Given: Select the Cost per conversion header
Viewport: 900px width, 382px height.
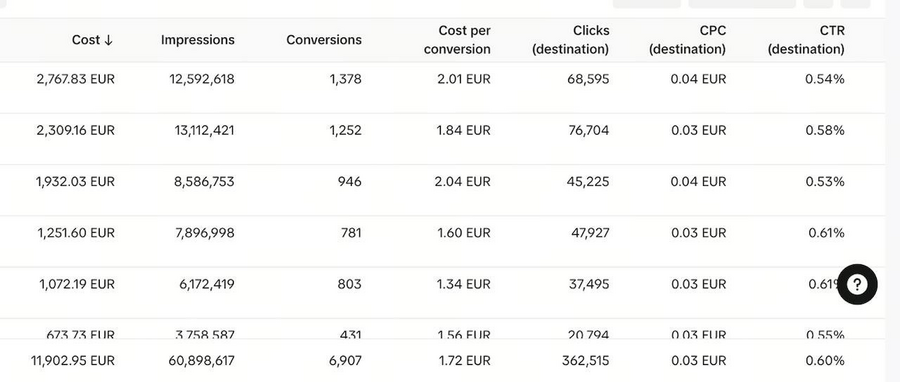Looking at the screenshot, I should tap(457, 40).
